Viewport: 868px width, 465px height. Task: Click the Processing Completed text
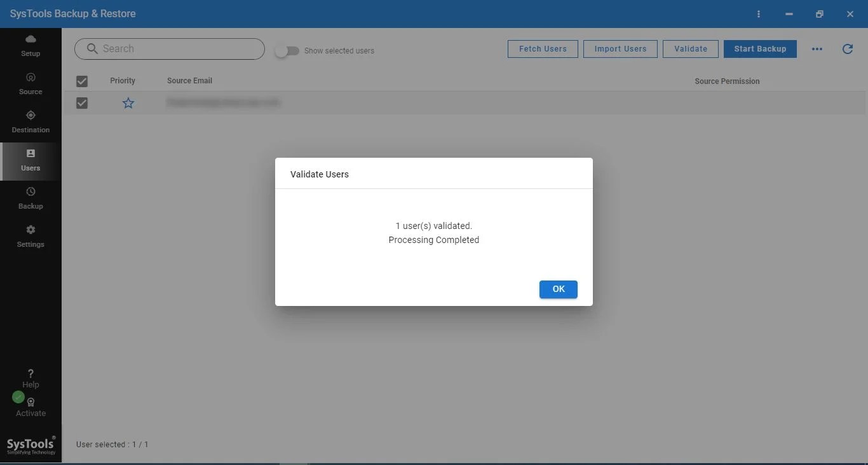(434, 240)
